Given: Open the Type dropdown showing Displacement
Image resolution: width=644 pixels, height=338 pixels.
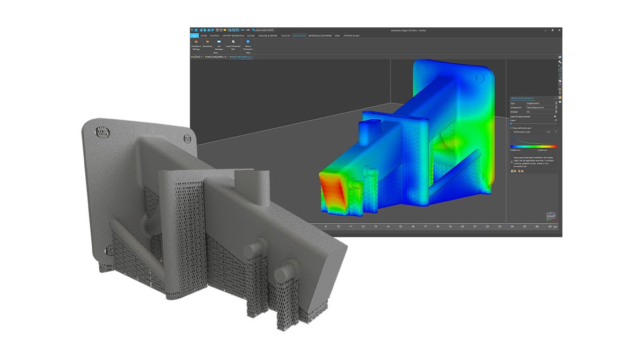Looking at the screenshot, I should [555, 103].
